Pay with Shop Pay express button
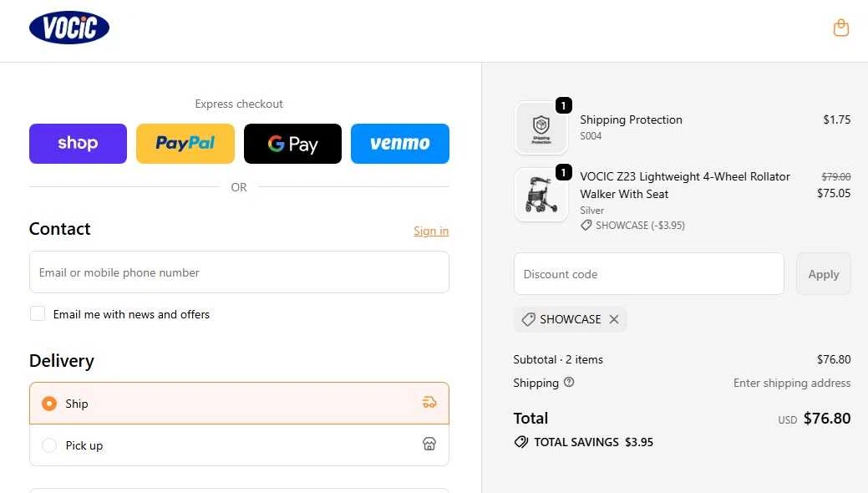 tap(78, 144)
